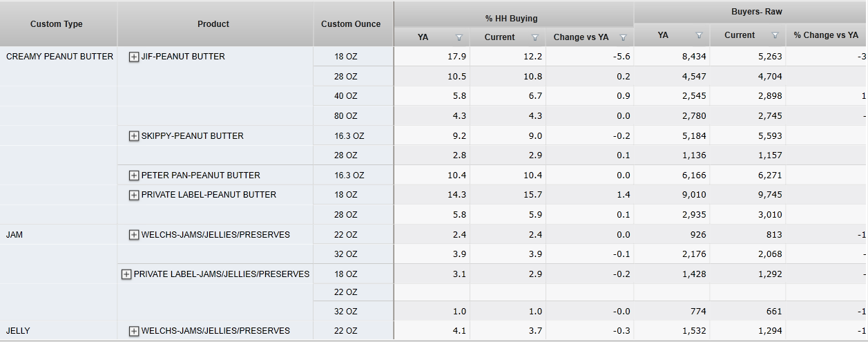Image resolution: width=868 pixels, height=342 pixels.
Task: Open filter for Current under Buyers- Raw
Action: point(775,35)
